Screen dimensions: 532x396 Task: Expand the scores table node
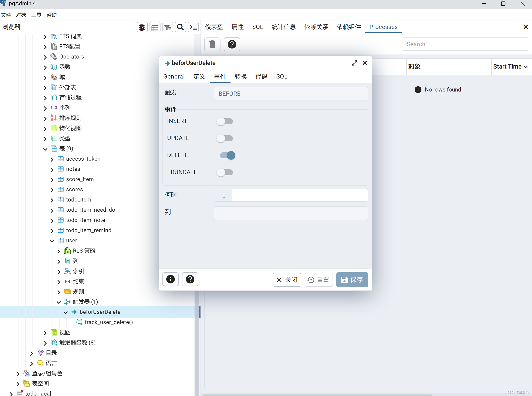pos(52,190)
